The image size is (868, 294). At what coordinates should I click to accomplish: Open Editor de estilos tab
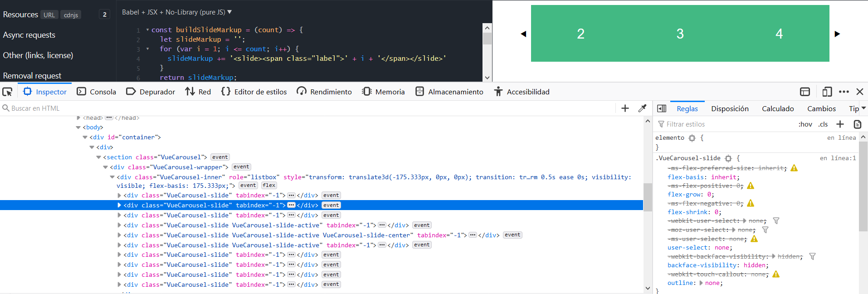(254, 92)
